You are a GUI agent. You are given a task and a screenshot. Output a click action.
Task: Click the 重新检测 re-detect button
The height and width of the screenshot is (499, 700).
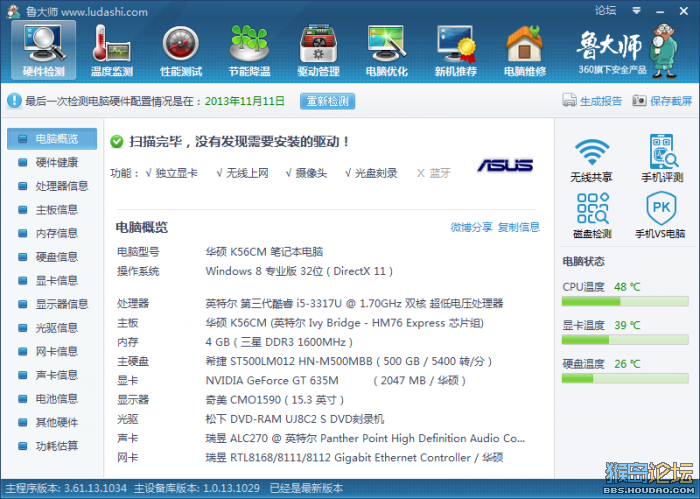328,101
